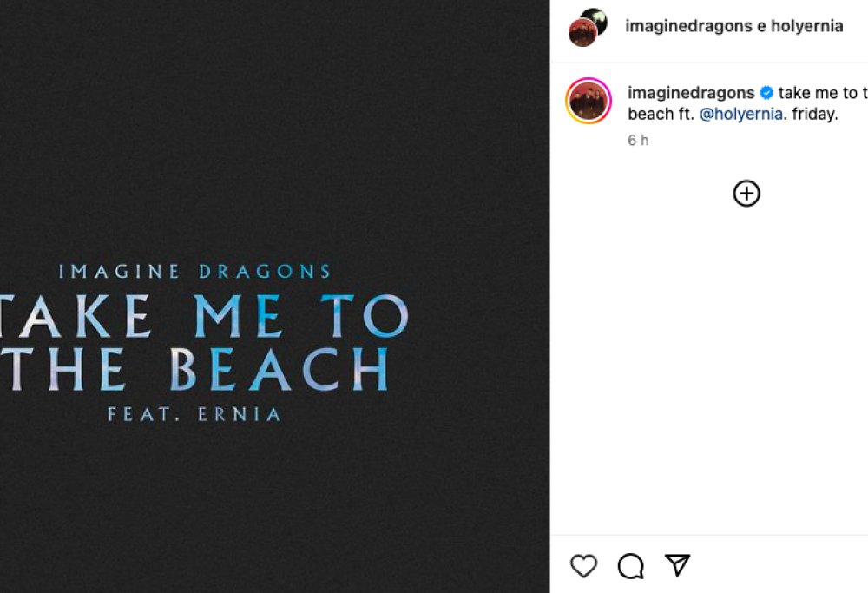The image size is (868, 593).
Task: Open the @holyernia mention link in the caption
Action: point(741,113)
